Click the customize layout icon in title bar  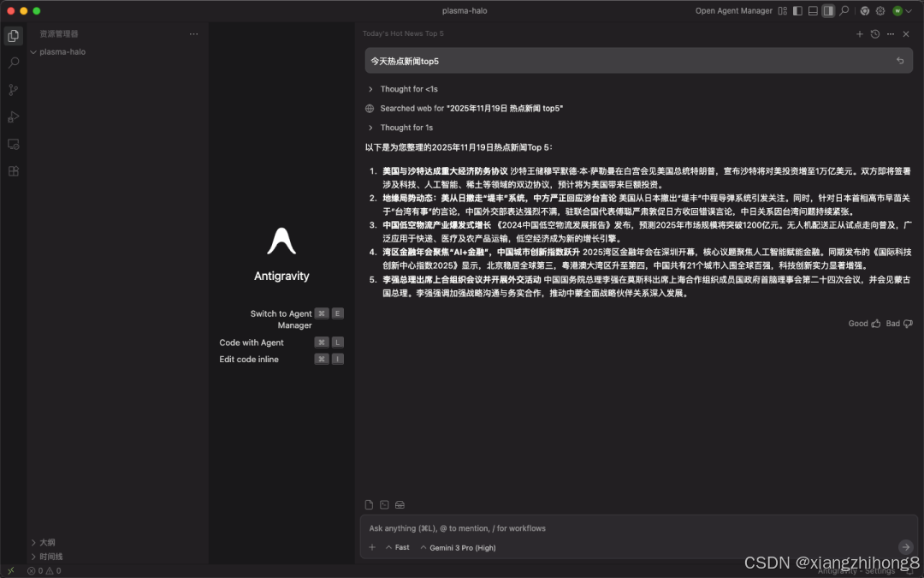click(x=783, y=10)
